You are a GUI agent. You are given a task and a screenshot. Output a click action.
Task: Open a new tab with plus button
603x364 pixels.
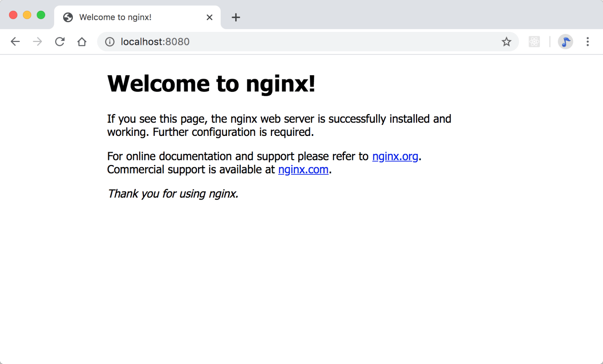click(236, 17)
